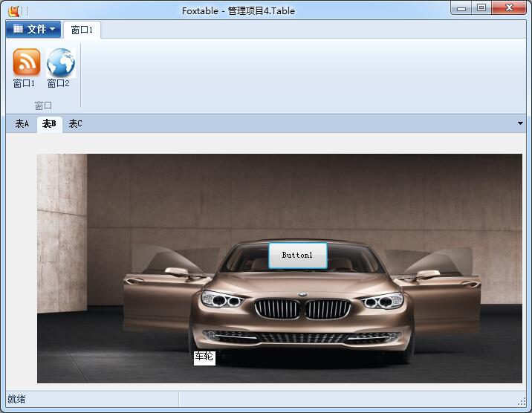The width and height of the screenshot is (532, 413).
Task: Click the 车轮 label on the car
Action: (x=204, y=358)
